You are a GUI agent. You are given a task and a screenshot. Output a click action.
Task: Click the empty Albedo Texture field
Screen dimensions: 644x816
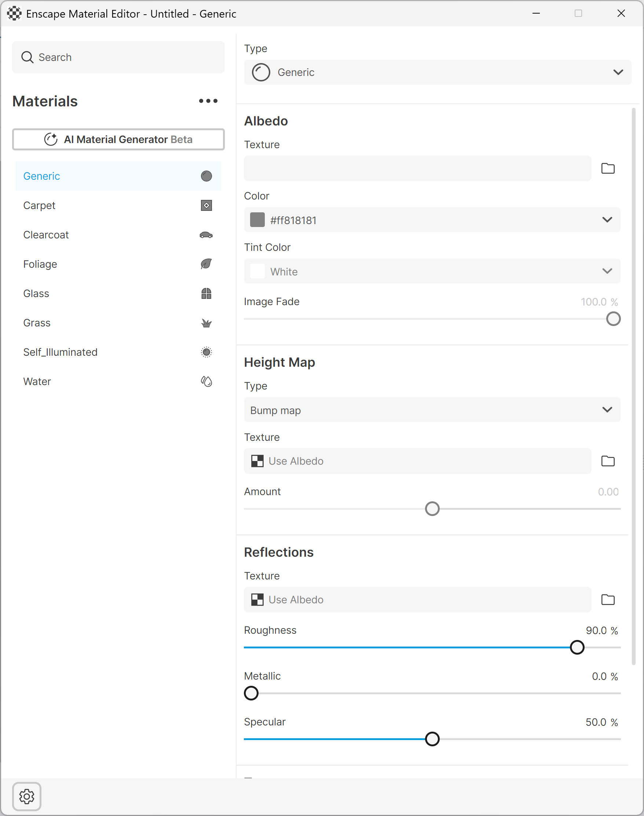point(418,169)
